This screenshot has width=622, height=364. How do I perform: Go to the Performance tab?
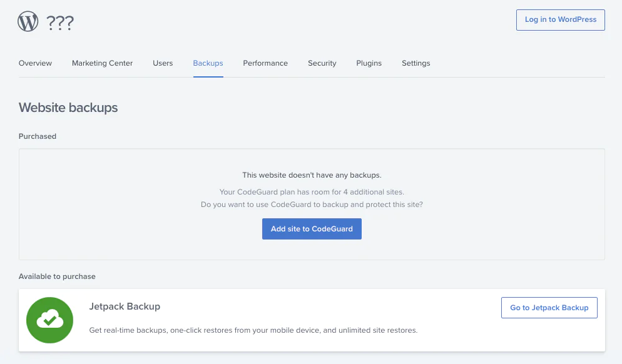pos(265,63)
